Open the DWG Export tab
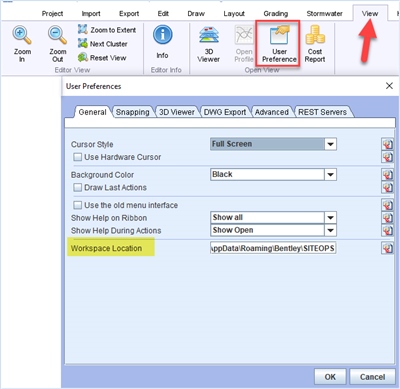Viewport: 400px width, 389px height. coord(225,112)
